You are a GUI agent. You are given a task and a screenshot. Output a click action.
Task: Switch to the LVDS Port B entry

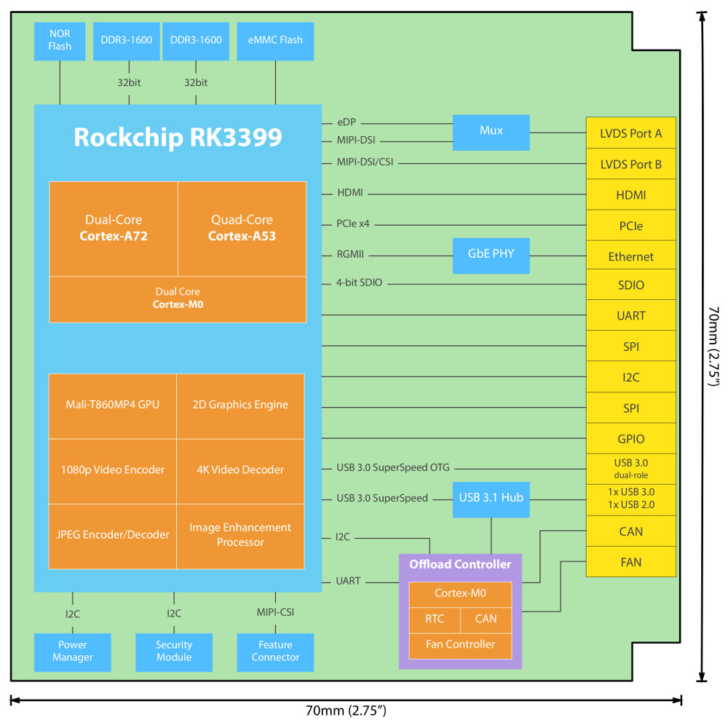(630, 165)
